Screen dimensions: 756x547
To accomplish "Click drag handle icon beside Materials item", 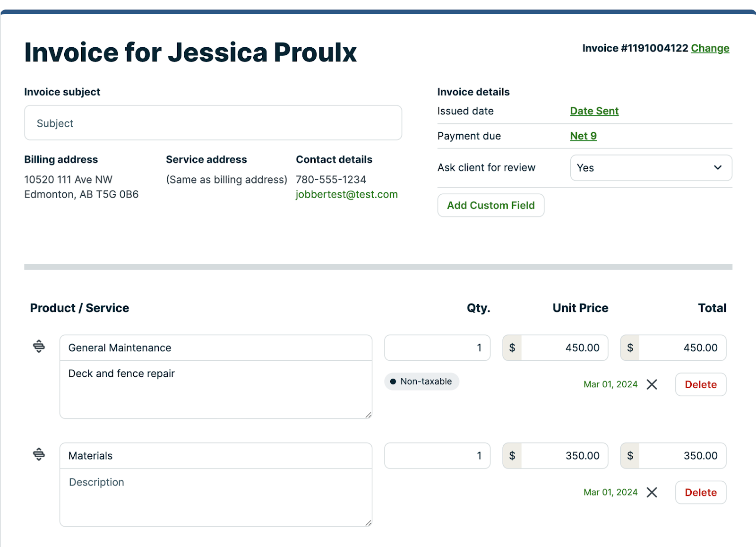I will (x=39, y=454).
